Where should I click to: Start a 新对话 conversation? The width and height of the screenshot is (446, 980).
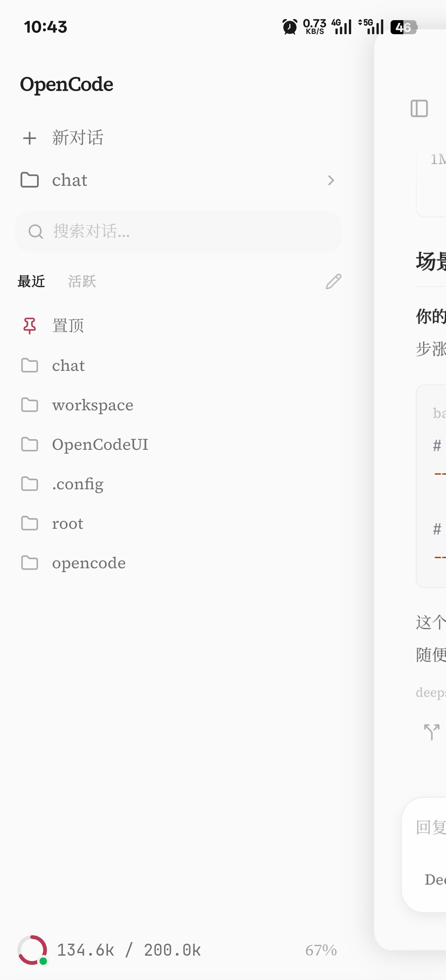point(78,138)
